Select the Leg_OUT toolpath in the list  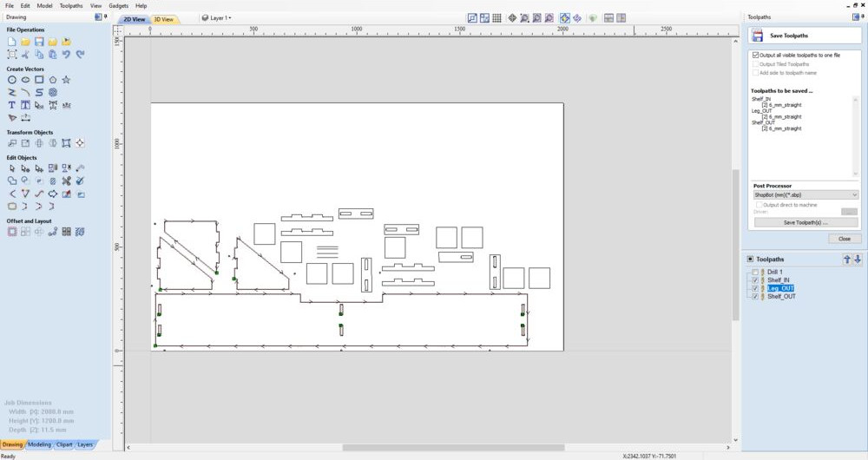click(780, 288)
